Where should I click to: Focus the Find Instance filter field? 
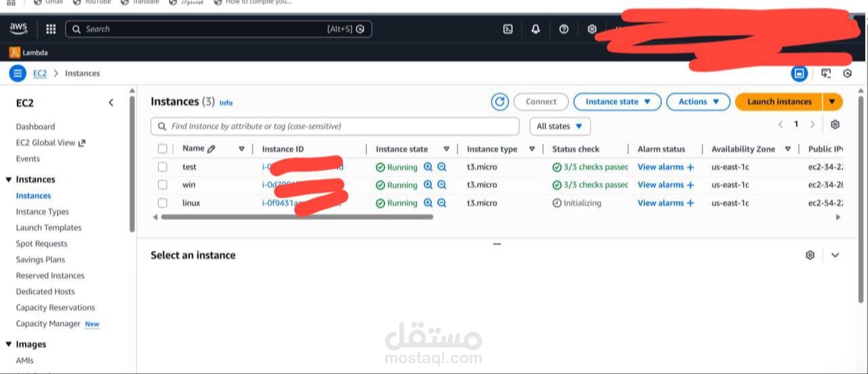pos(335,126)
